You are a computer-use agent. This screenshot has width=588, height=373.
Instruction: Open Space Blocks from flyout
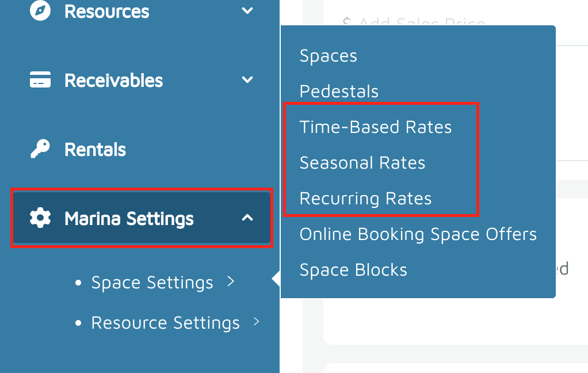click(353, 270)
